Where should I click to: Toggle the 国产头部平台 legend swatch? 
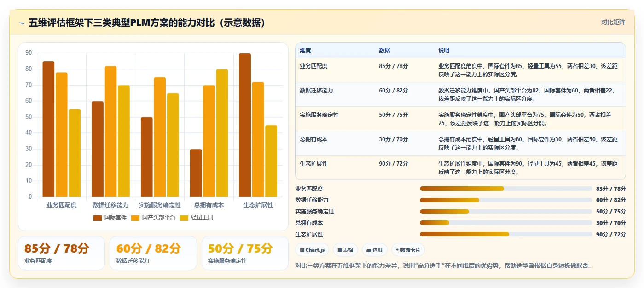(135, 218)
